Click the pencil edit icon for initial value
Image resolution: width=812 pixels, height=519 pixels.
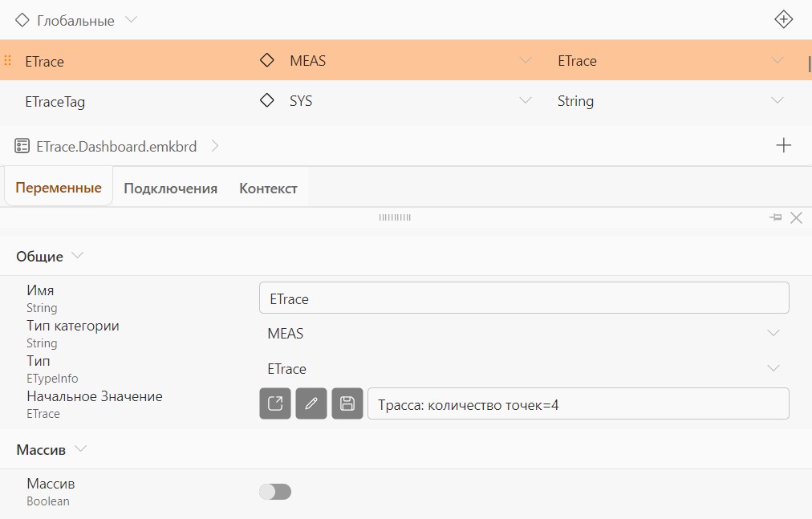311,403
